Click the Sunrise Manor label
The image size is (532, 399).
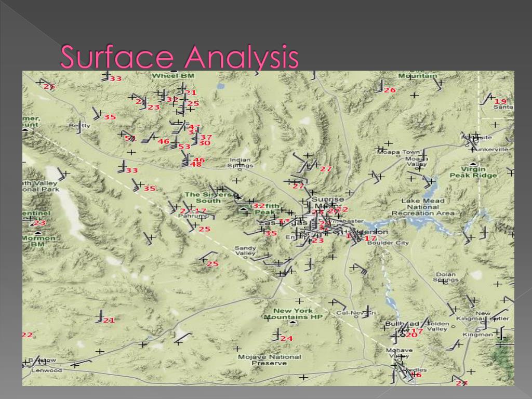[327, 202]
